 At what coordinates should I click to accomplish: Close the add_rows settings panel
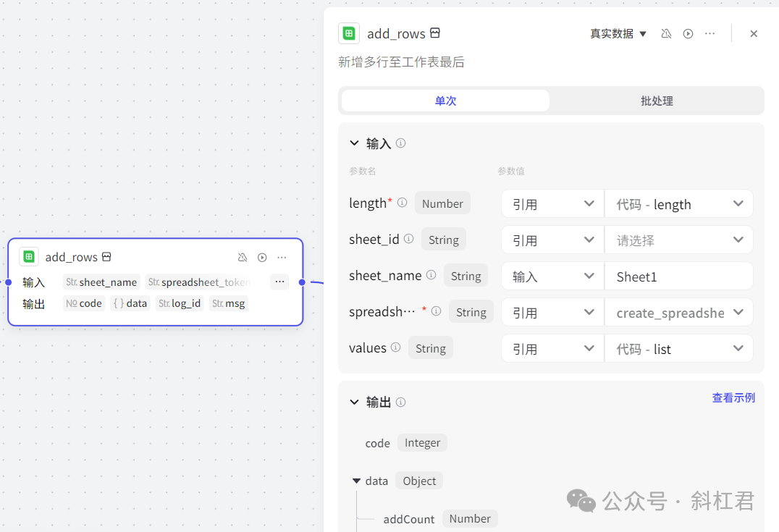click(x=754, y=33)
